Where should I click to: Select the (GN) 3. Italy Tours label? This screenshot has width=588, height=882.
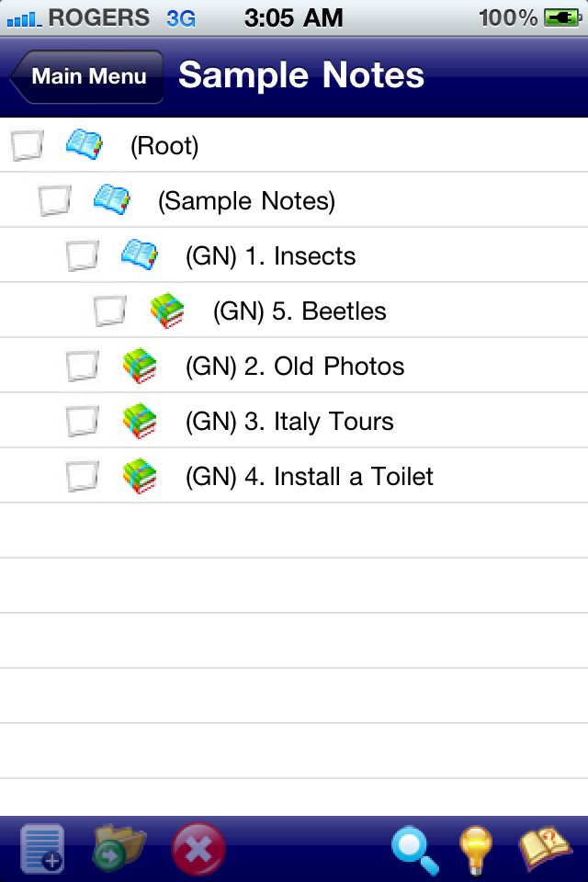(x=289, y=422)
